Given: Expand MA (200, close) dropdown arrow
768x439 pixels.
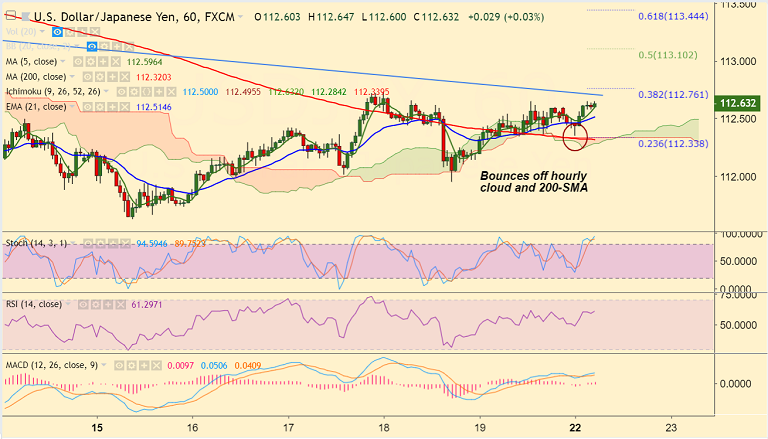Looking at the screenshot, I should tap(72, 77).
